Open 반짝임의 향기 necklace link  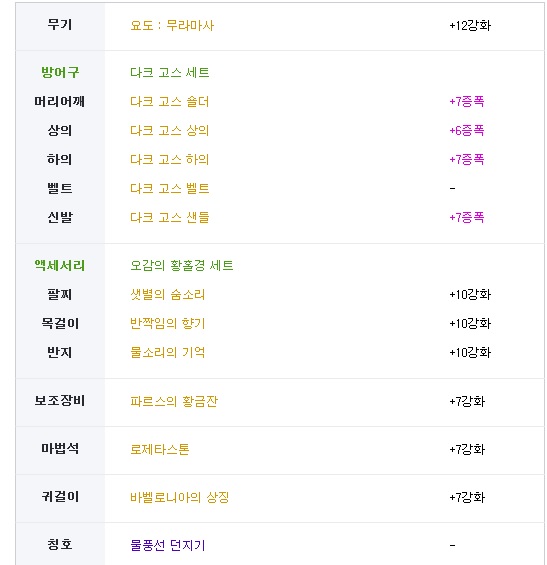(168, 323)
